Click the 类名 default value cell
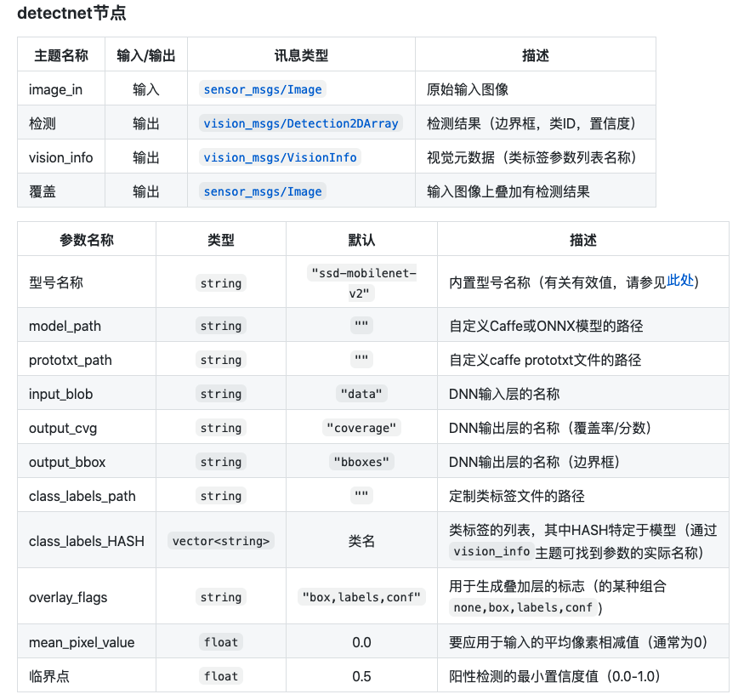Screen dimensions: 744x700 [361, 541]
